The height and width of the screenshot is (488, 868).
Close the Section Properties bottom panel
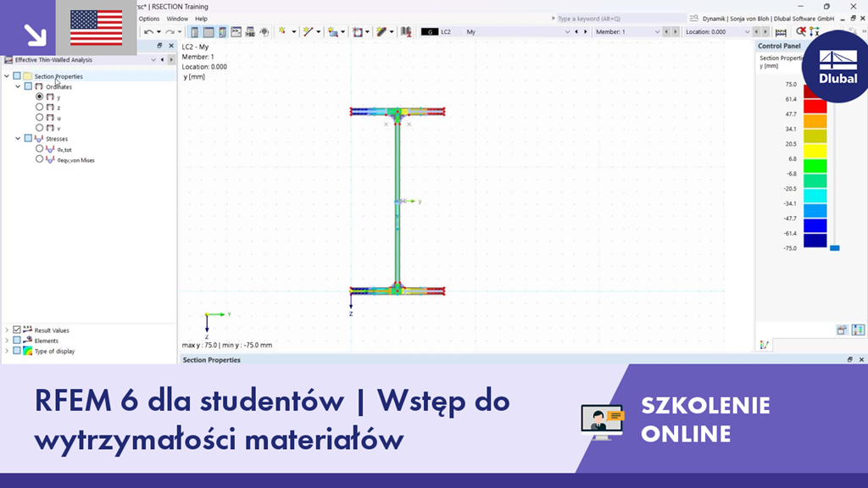click(861, 359)
